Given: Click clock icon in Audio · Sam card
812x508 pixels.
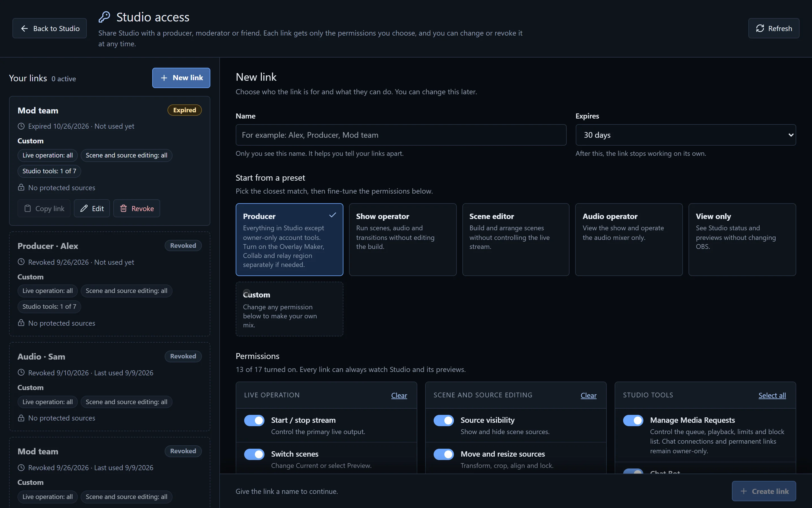Looking at the screenshot, I should [21, 373].
